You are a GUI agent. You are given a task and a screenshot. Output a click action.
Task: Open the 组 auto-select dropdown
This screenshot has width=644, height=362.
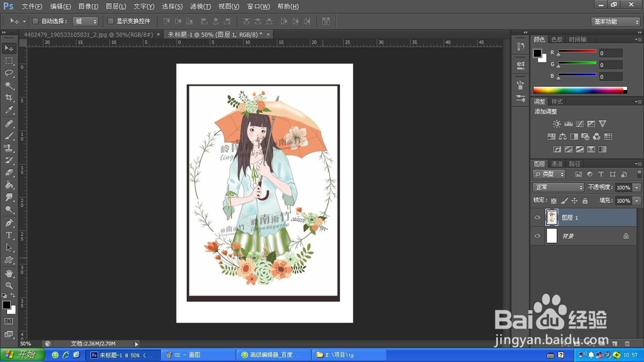(86, 21)
